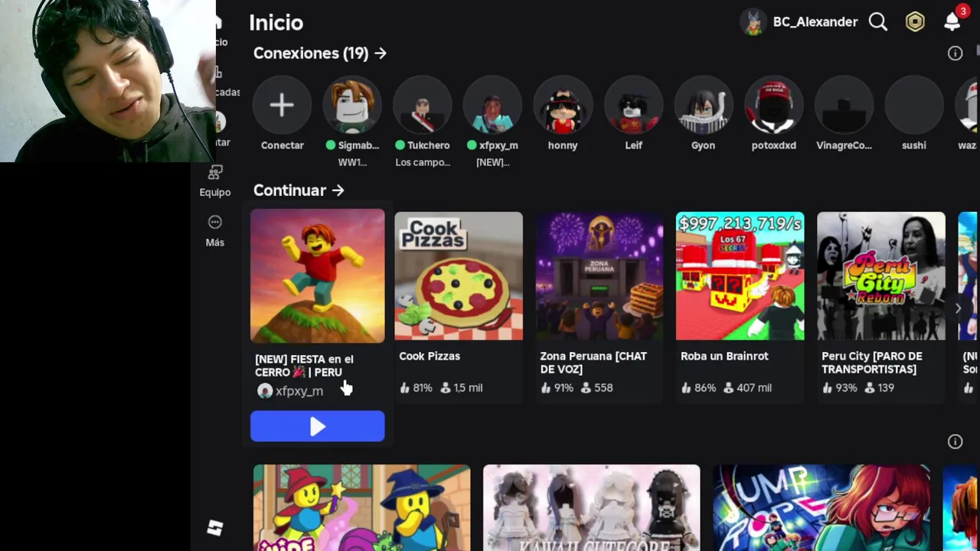This screenshot has width=980, height=551.
Task: Click info icon beside Conexiones row
Action: pos(955,53)
